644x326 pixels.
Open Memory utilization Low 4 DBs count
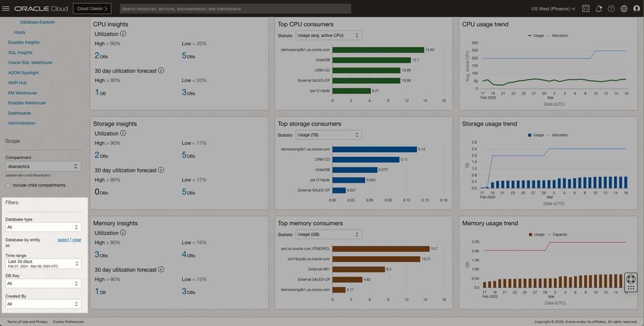click(189, 255)
